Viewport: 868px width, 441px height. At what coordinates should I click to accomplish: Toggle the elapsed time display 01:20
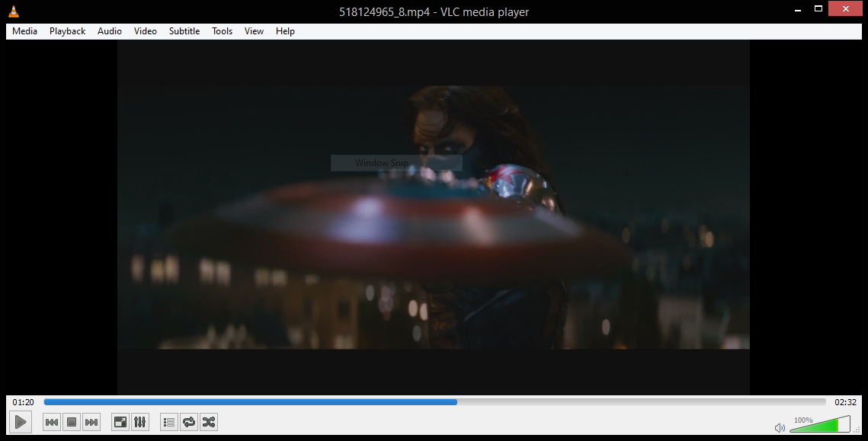coord(24,402)
